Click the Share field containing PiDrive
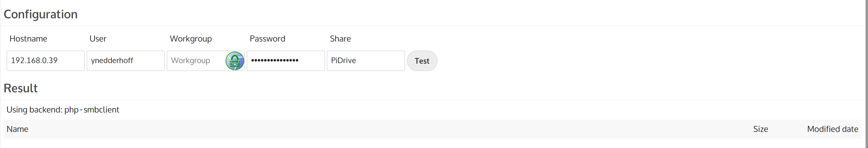Viewport: 868px width, 148px height. coord(365,61)
